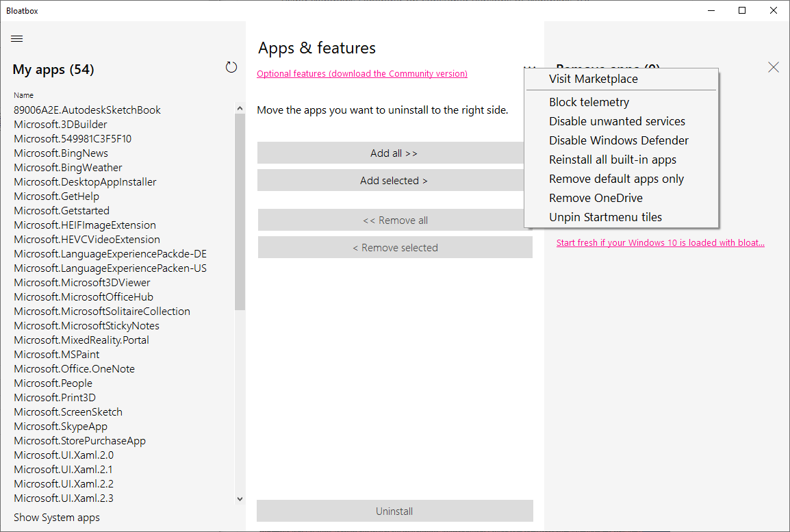The image size is (790, 532).
Task: Select Microsoft.LanguageExperiencePacken-US entry
Action: point(110,268)
